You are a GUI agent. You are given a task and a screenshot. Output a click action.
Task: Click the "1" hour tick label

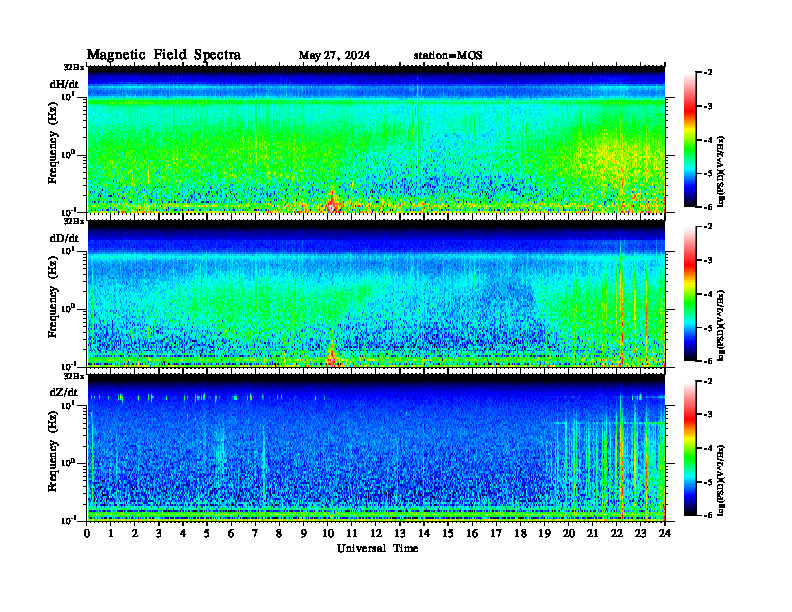(111, 534)
